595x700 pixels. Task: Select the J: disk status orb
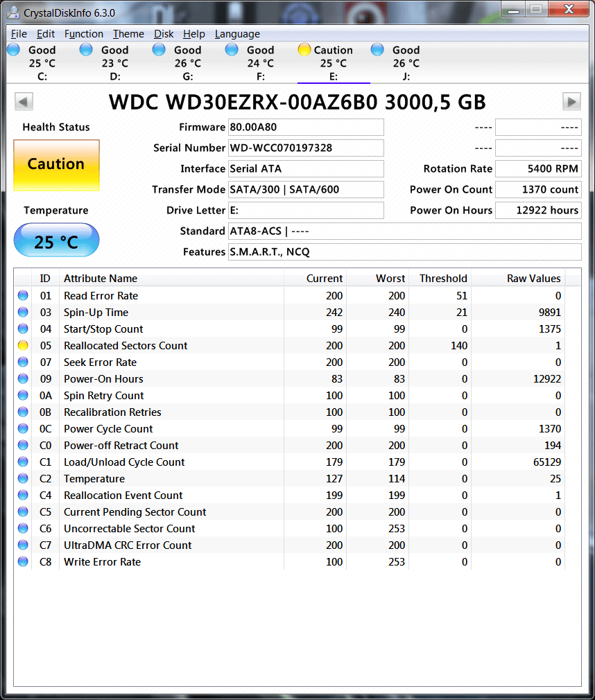tap(377, 49)
